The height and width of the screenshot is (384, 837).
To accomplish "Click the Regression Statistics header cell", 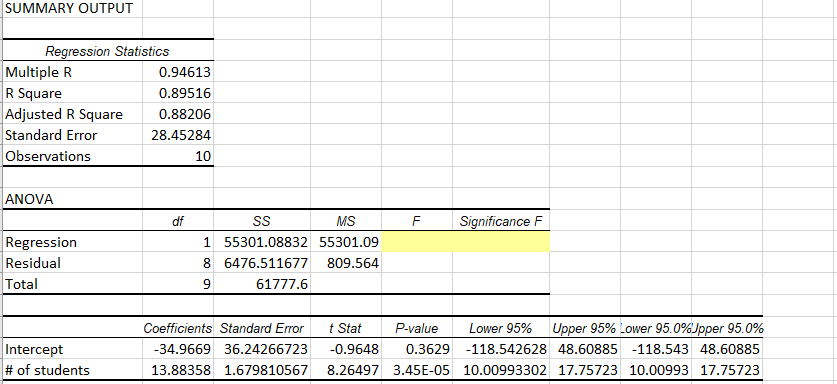I will pos(108,51).
